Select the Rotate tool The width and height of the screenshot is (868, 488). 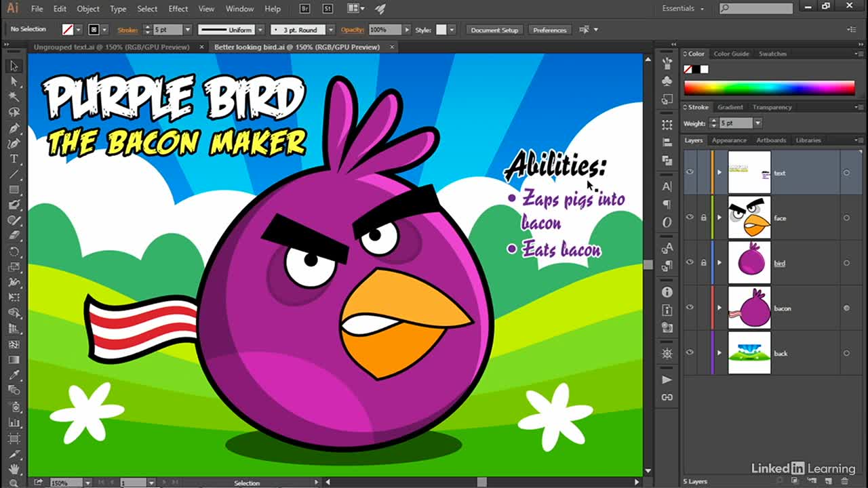coord(14,251)
